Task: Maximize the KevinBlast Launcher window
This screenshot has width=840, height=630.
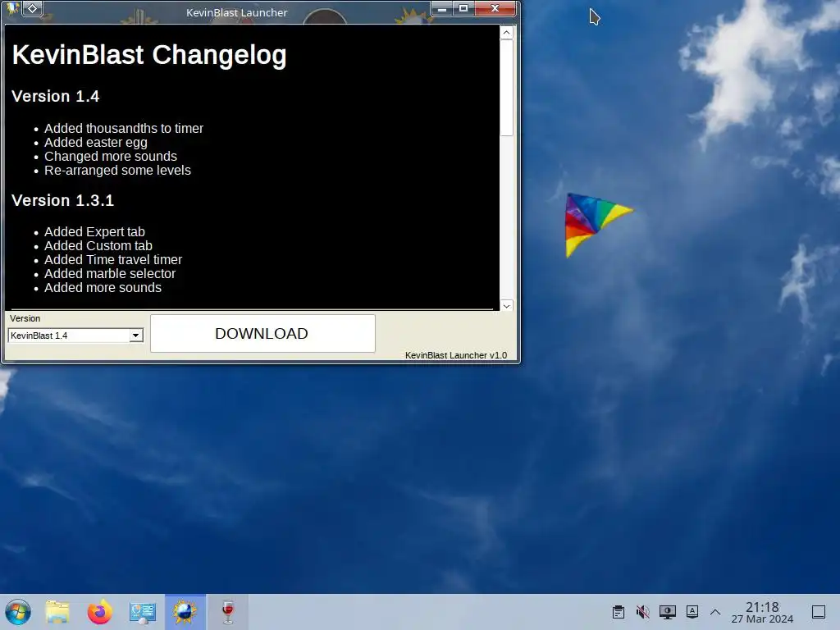Action: pos(463,8)
